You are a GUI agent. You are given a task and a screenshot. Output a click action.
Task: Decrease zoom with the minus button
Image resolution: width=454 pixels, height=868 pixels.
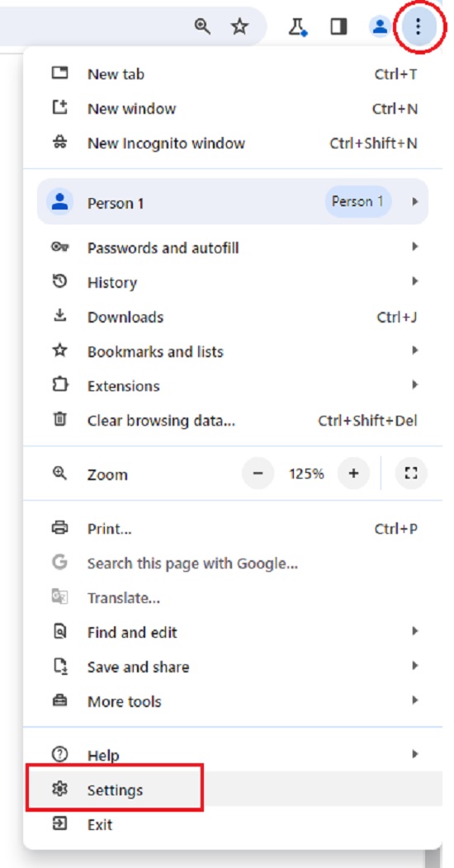pos(258,474)
